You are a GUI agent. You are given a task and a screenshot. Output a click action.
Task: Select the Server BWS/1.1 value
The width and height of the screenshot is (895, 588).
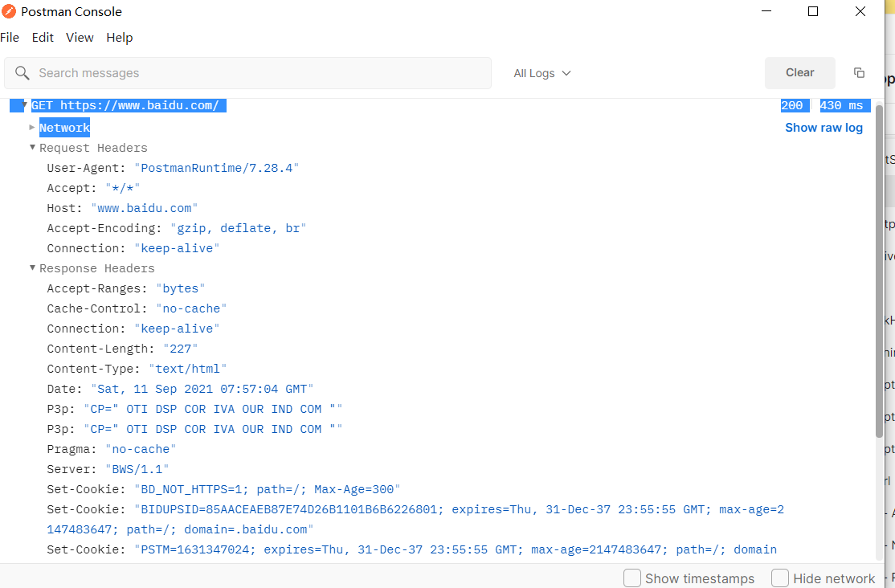click(x=137, y=469)
